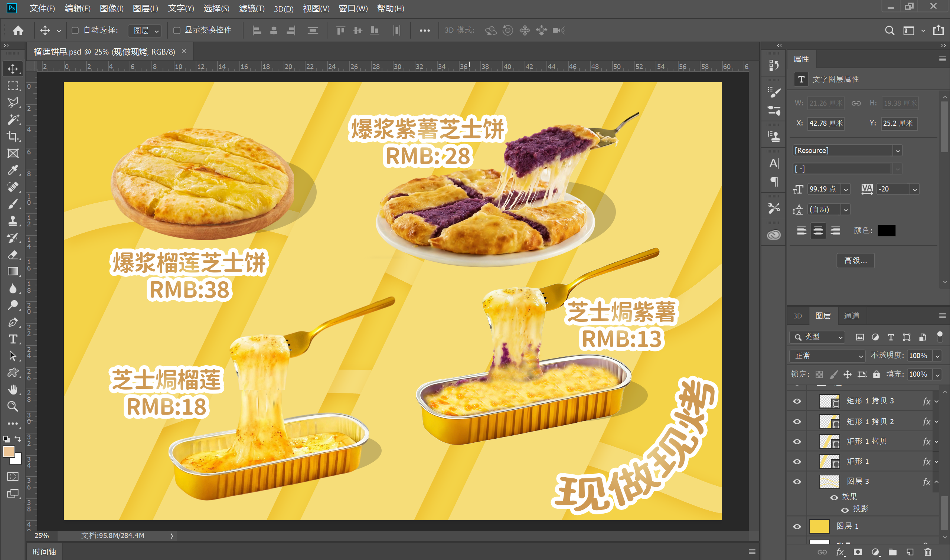Click the X position input field
Viewport: 950px width, 560px height.
825,124
